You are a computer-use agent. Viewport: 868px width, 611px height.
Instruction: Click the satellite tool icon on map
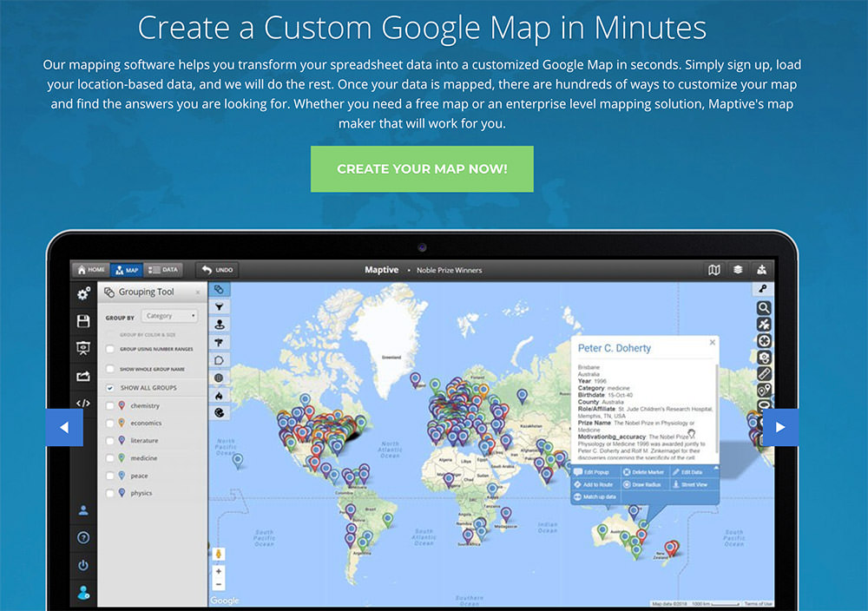pos(764,325)
